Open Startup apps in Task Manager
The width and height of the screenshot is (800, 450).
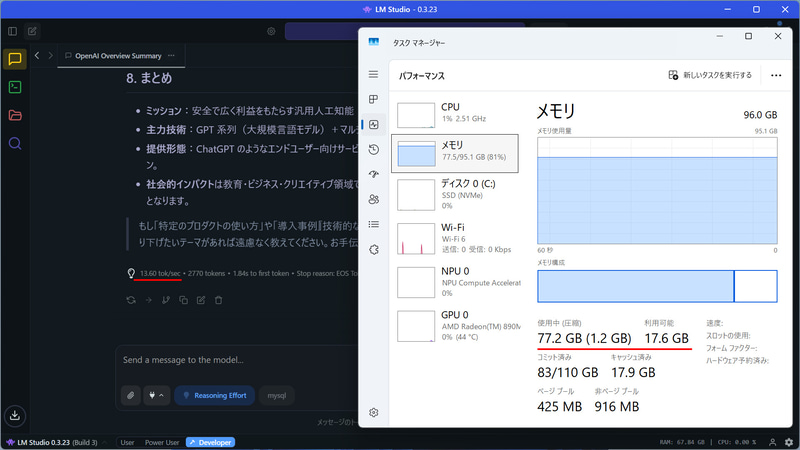(x=373, y=174)
